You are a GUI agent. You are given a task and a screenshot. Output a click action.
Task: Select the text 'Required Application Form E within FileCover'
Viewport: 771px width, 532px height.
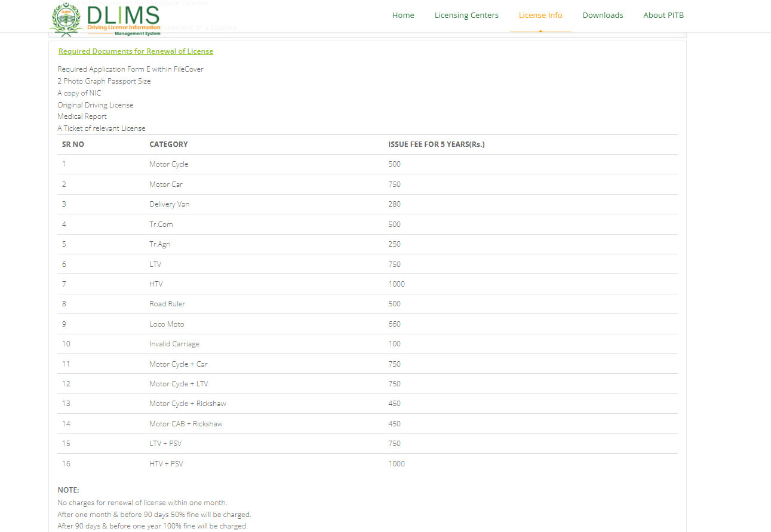point(130,69)
